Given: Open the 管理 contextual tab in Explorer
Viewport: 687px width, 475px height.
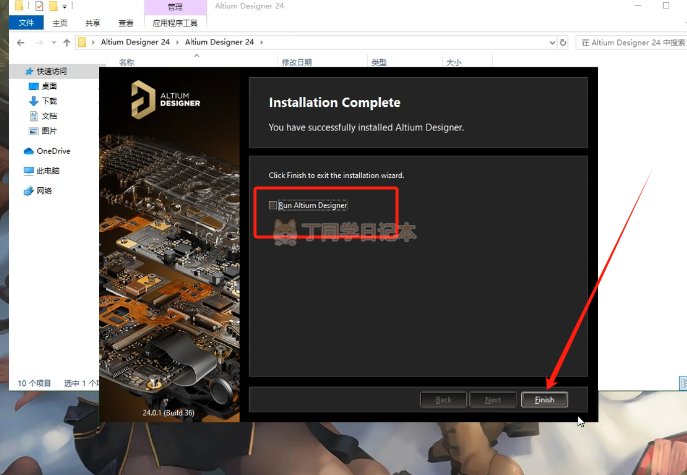Looking at the screenshot, I should [175, 7].
